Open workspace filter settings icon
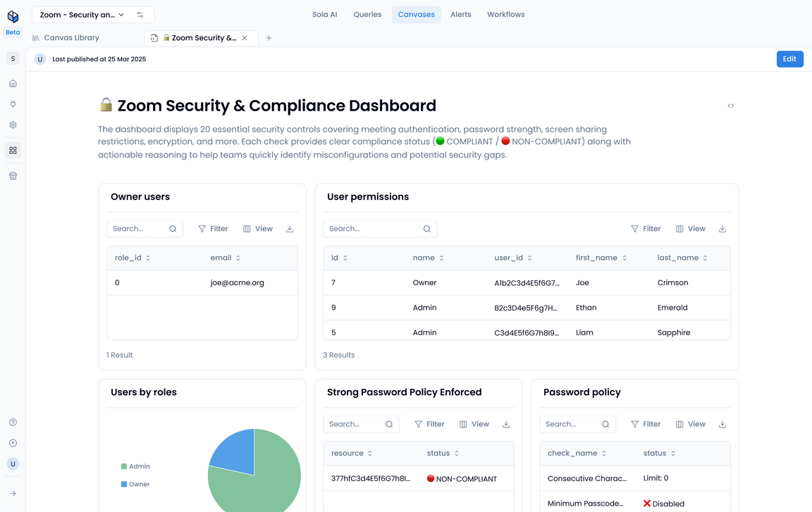Screen dimensions: 812x512 pyautogui.click(x=140, y=15)
